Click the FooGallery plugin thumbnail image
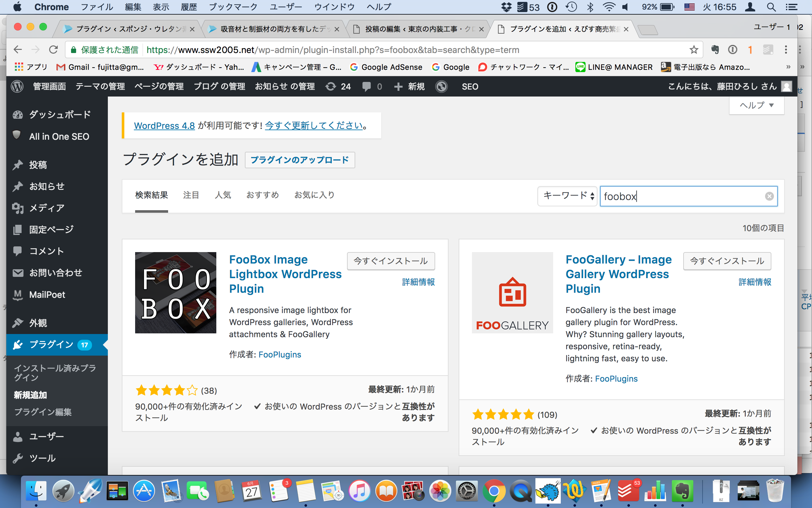The height and width of the screenshot is (508, 812). coord(512,293)
